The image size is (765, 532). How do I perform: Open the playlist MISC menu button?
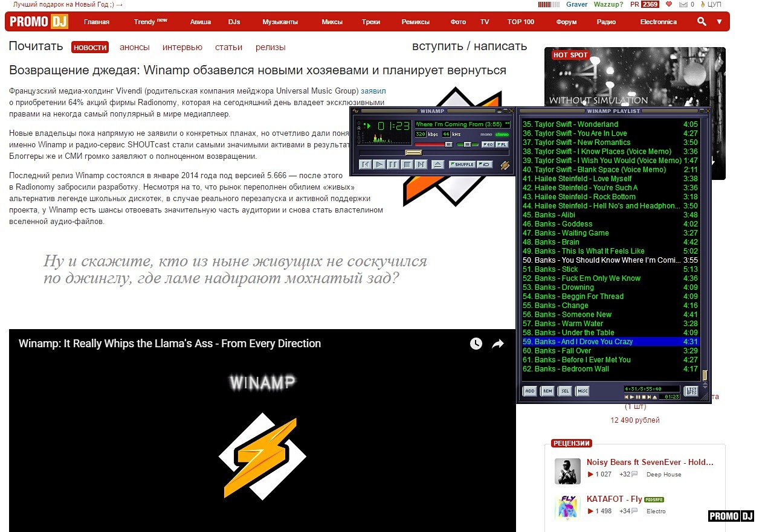coord(583,391)
